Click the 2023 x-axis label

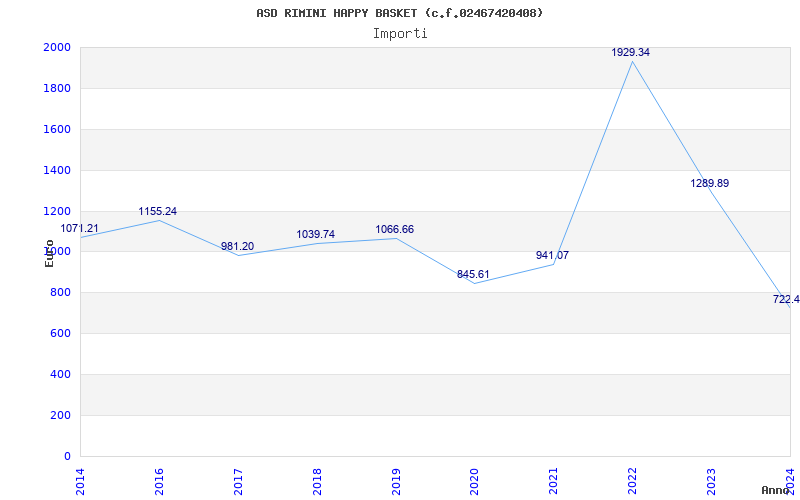(711, 481)
